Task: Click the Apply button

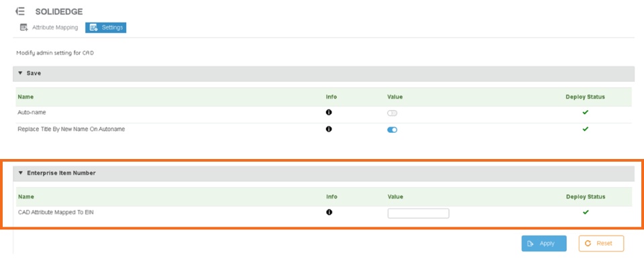Action: (544, 244)
